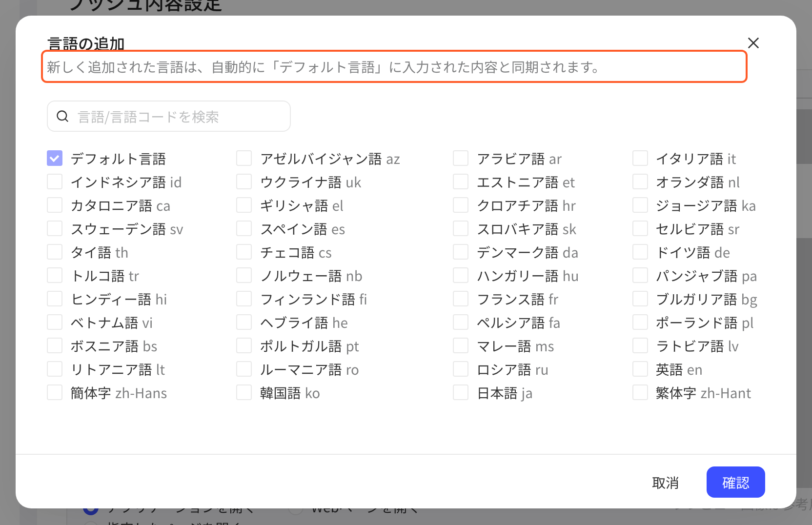Enable the ポルトガル語 pt checkbox
The width and height of the screenshot is (812, 525).
[x=244, y=345]
